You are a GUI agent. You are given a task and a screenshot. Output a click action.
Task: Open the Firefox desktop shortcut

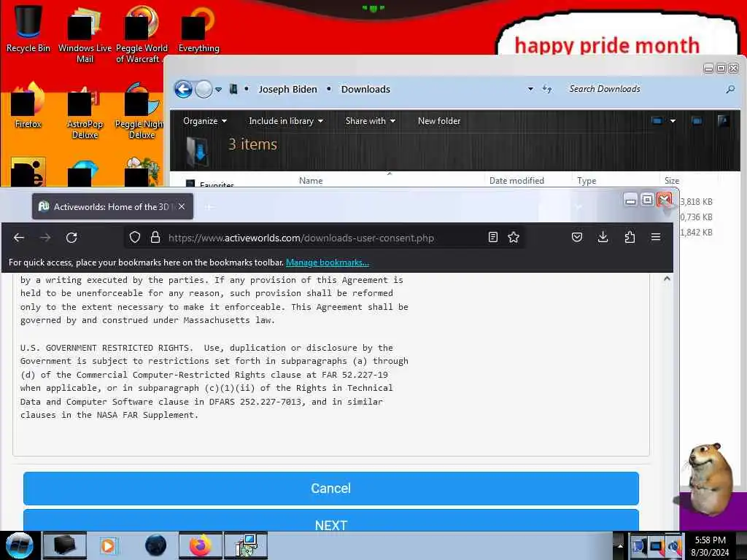pyautogui.click(x=28, y=106)
